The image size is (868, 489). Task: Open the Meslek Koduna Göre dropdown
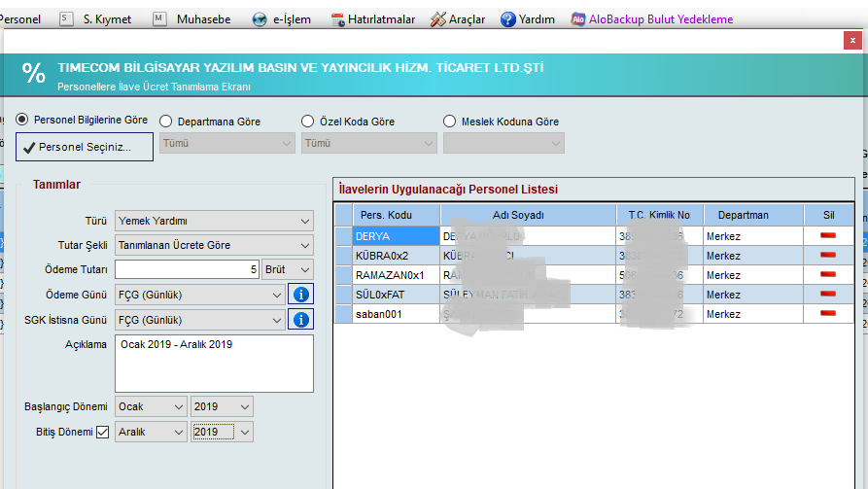(x=503, y=144)
